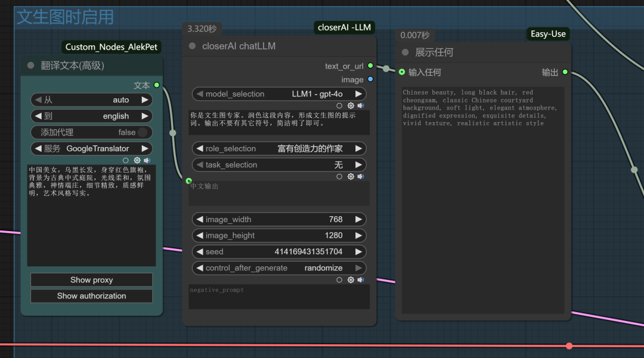Viewport: 644px width, 358px height.
Task: Open the 到 language dropdown showing english
Action: (92, 116)
